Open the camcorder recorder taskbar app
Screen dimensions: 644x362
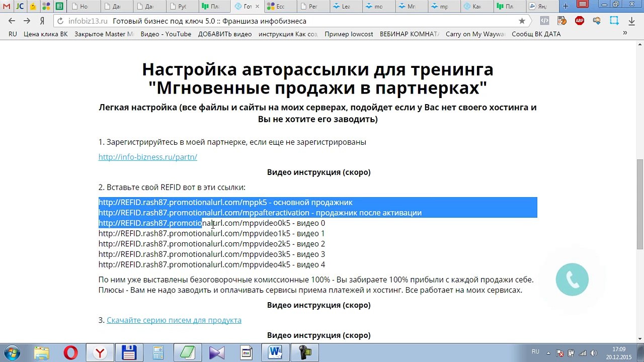pyautogui.click(x=304, y=353)
